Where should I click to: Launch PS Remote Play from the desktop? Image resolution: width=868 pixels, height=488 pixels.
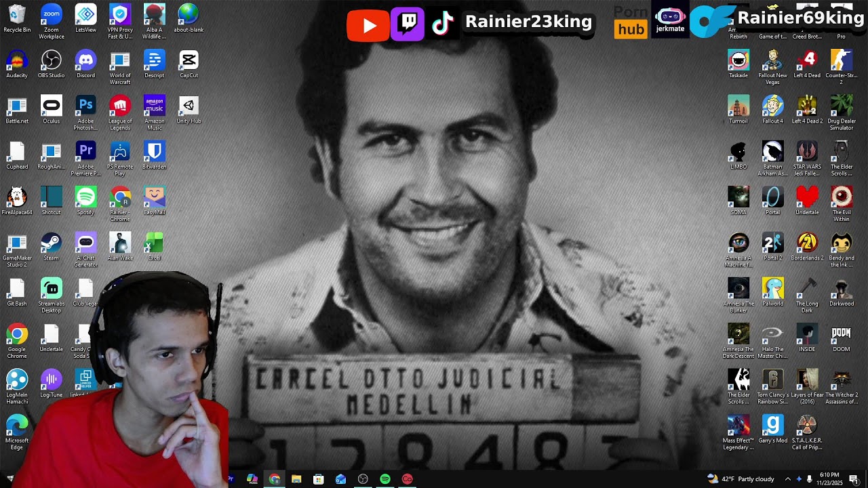120,159
